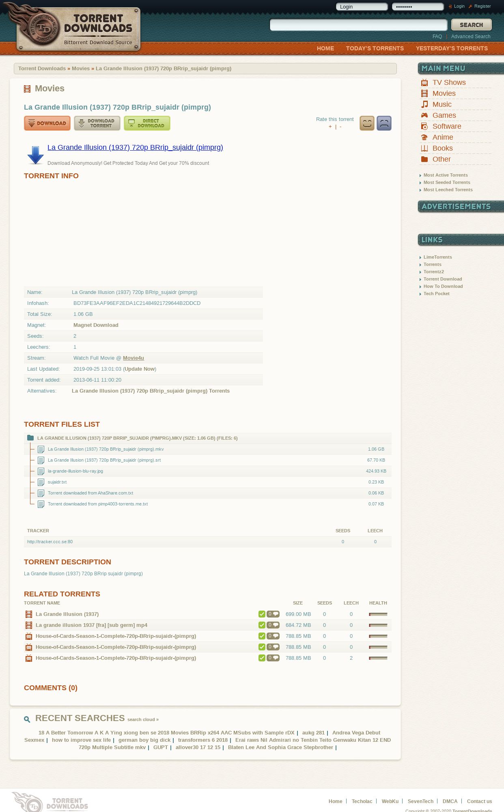Open Most Active Torrents link
504x812 pixels.
point(446,175)
